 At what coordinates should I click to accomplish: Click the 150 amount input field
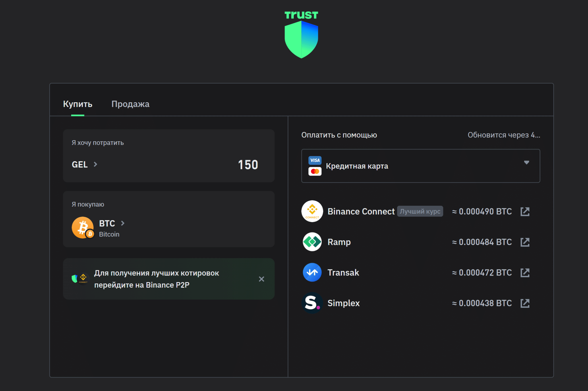tap(248, 165)
